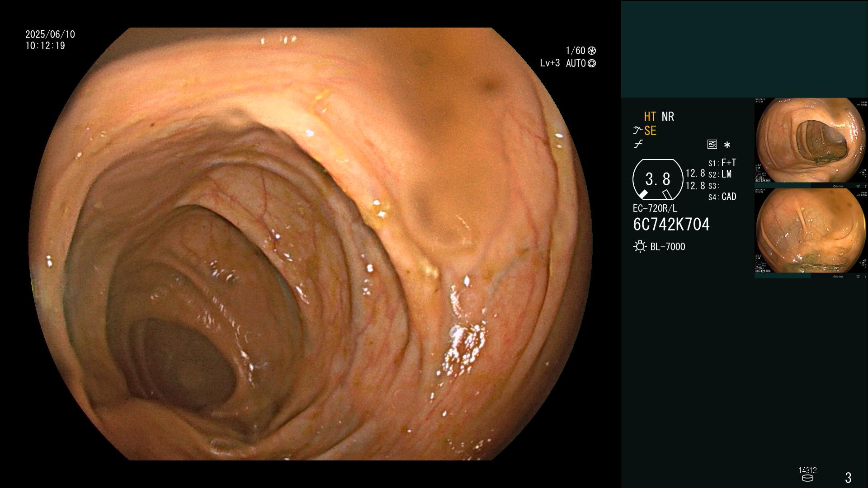Click the remaining storage count 14312
The width and height of the screenshot is (868, 488).
coord(807,470)
